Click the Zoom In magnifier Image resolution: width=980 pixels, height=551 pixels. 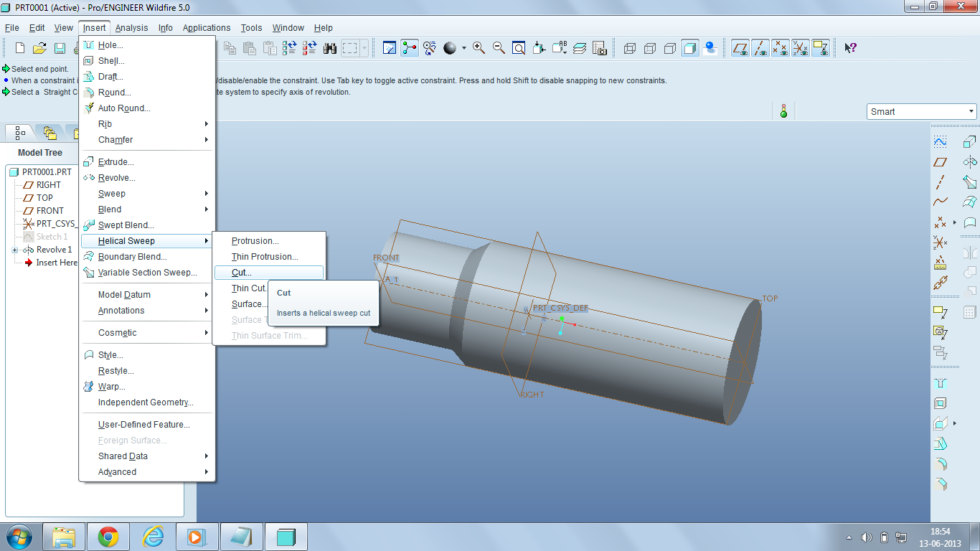pyautogui.click(x=479, y=48)
